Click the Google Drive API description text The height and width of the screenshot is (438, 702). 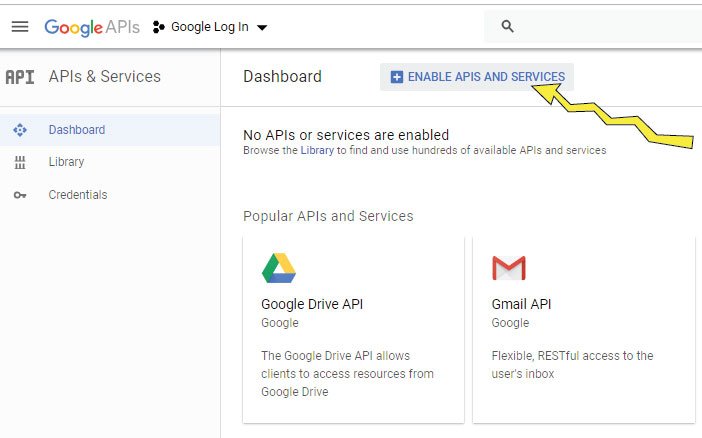coord(347,374)
